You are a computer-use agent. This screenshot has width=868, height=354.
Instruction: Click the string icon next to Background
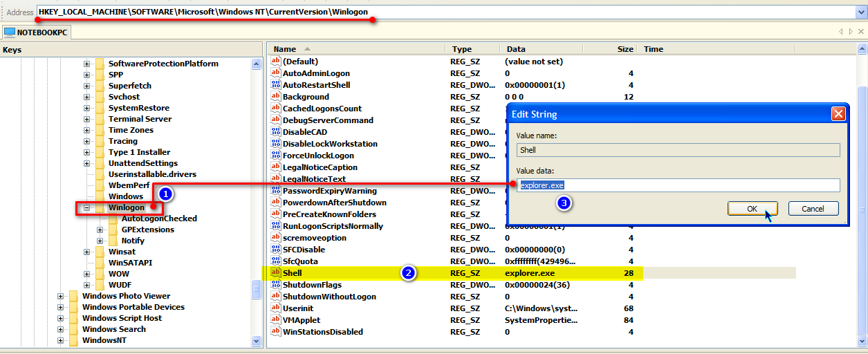pyautogui.click(x=275, y=97)
